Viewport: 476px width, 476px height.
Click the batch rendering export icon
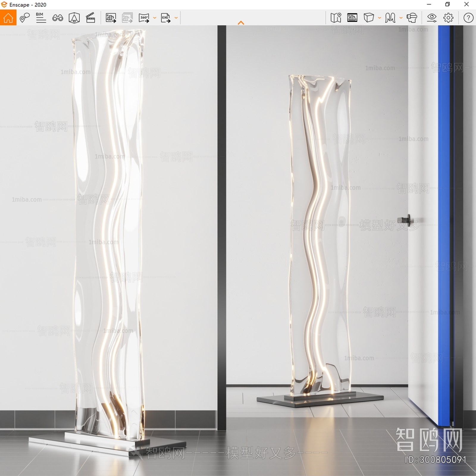pos(127,18)
